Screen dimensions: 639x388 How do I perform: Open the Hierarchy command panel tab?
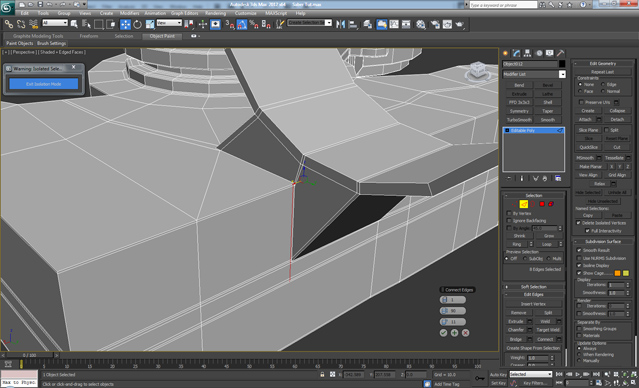point(528,53)
